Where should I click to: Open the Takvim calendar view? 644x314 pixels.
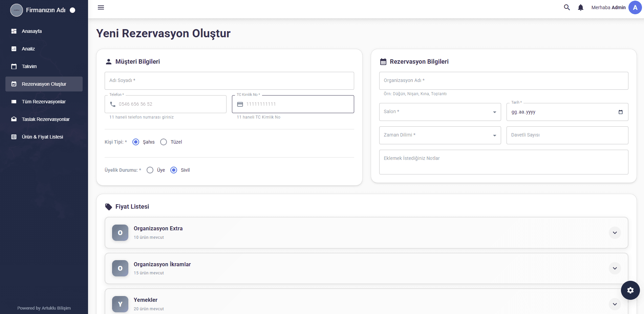[29, 66]
